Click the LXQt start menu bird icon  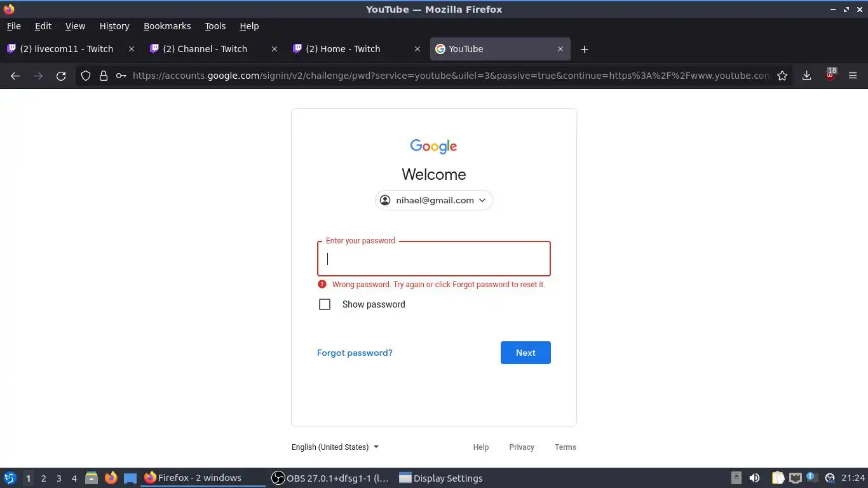[x=10, y=478]
